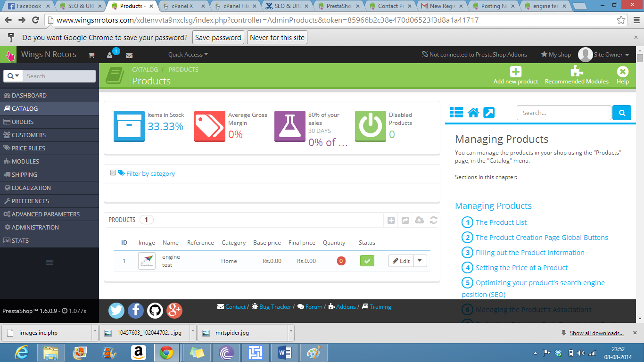644x362 pixels.
Task: Click the Catalog breadcrumb link
Action: pos(145,69)
